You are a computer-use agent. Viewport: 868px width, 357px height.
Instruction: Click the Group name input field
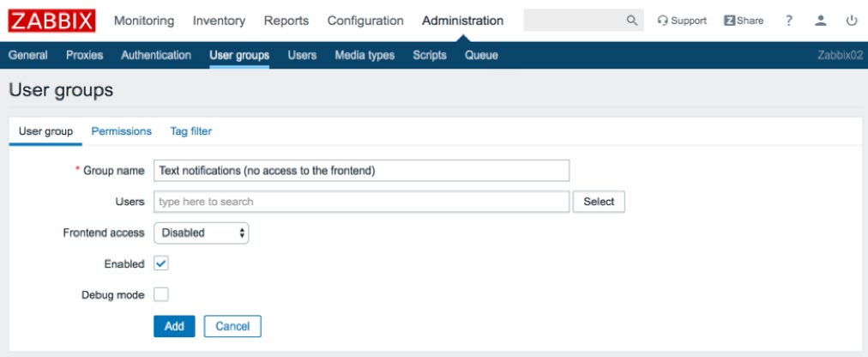coord(361,171)
